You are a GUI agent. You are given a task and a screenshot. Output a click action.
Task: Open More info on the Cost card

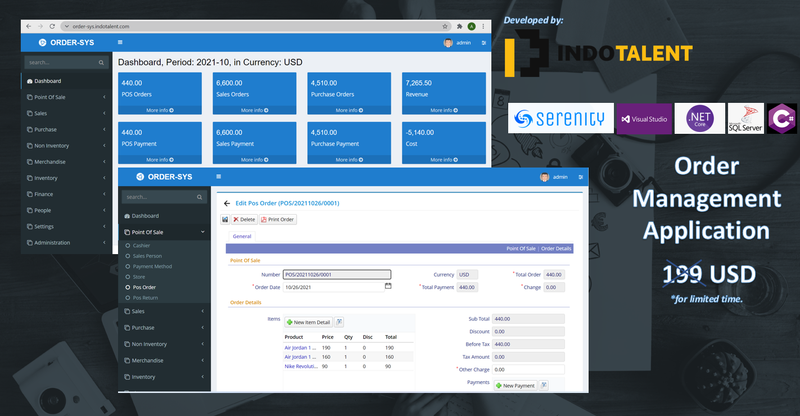[444, 160]
